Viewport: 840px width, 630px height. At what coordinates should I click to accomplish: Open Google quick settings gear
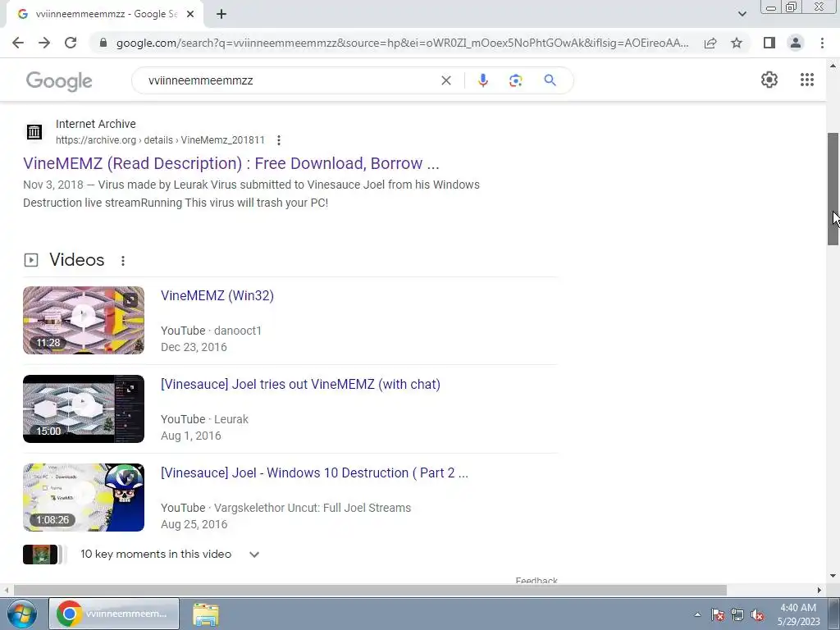[769, 80]
